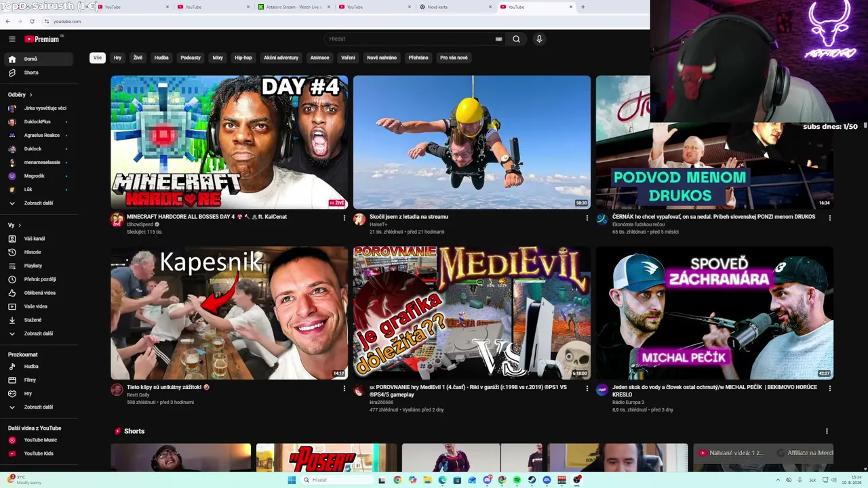Open more options for Tieto klipy video
This screenshot has height=488, width=868.
[344, 389]
